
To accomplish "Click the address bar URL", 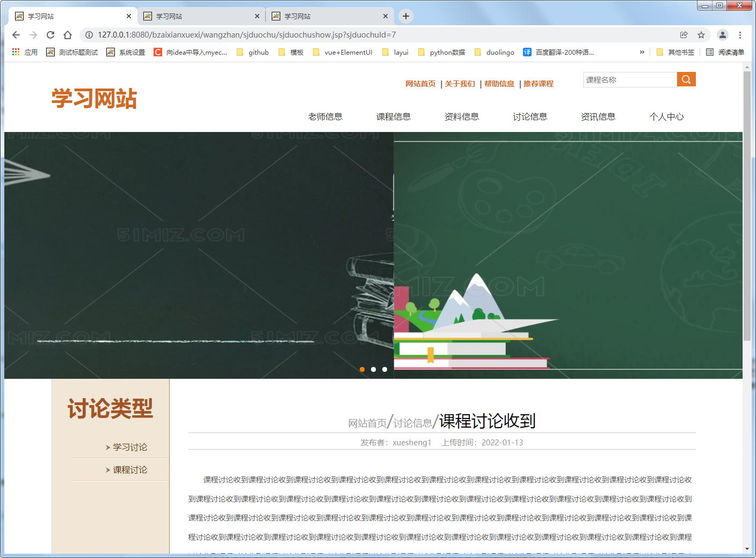I will pyautogui.click(x=247, y=35).
